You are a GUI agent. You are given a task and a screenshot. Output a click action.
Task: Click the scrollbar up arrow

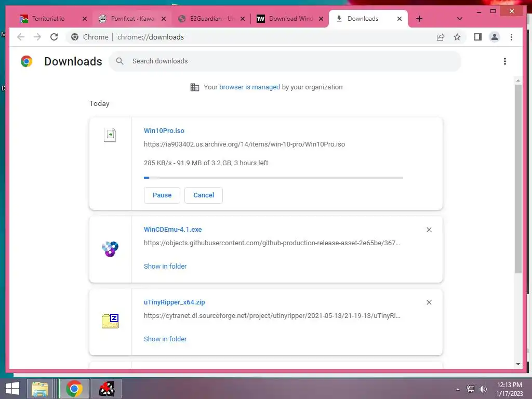518,81
